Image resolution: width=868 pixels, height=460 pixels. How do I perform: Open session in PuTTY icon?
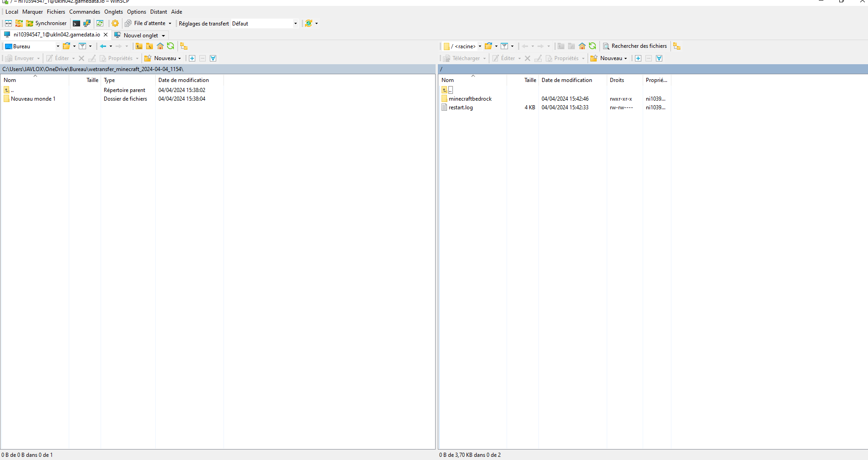(87, 23)
